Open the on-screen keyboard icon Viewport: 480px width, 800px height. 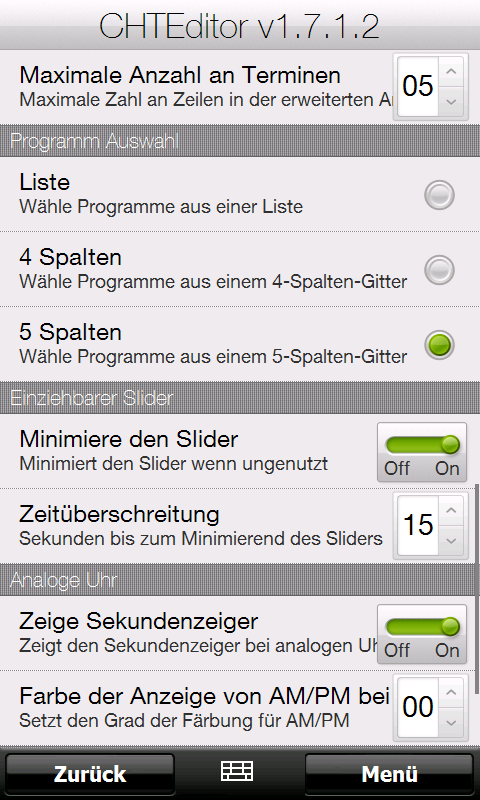237,771
